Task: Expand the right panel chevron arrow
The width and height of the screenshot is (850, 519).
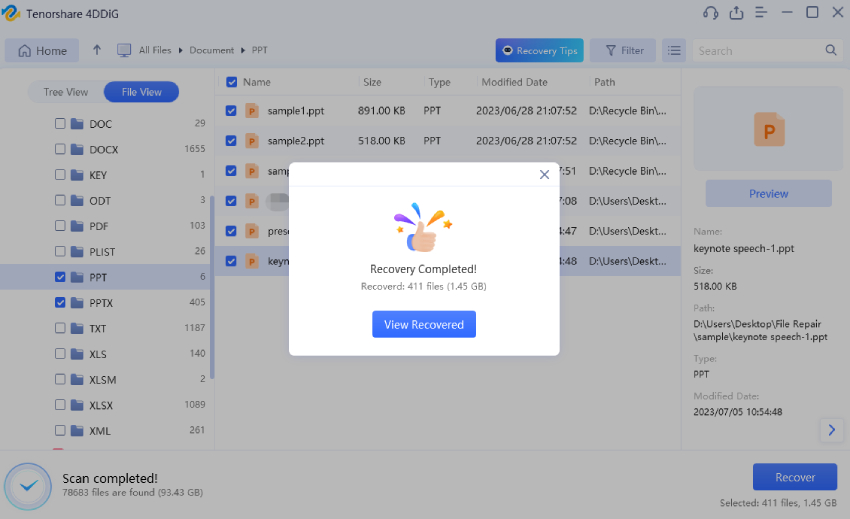Action: (832, 430)
